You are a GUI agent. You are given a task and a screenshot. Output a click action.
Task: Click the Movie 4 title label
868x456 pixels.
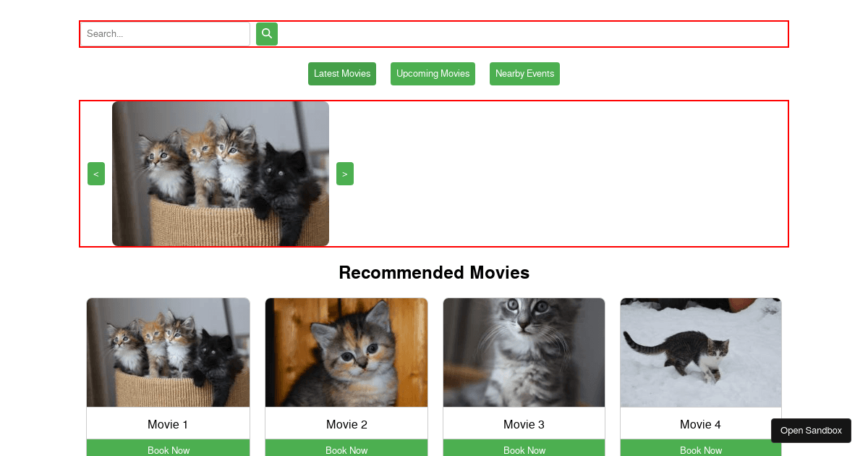(x=700, y=424)
